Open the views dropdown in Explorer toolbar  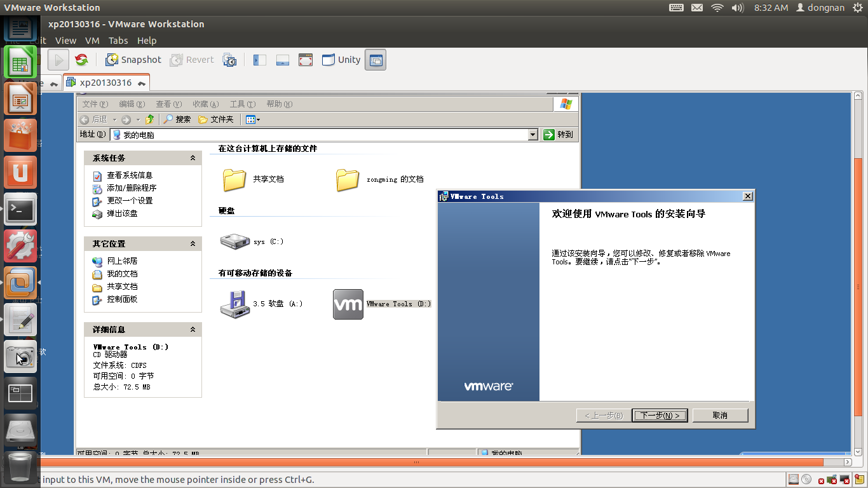click(x=253, y=119)
